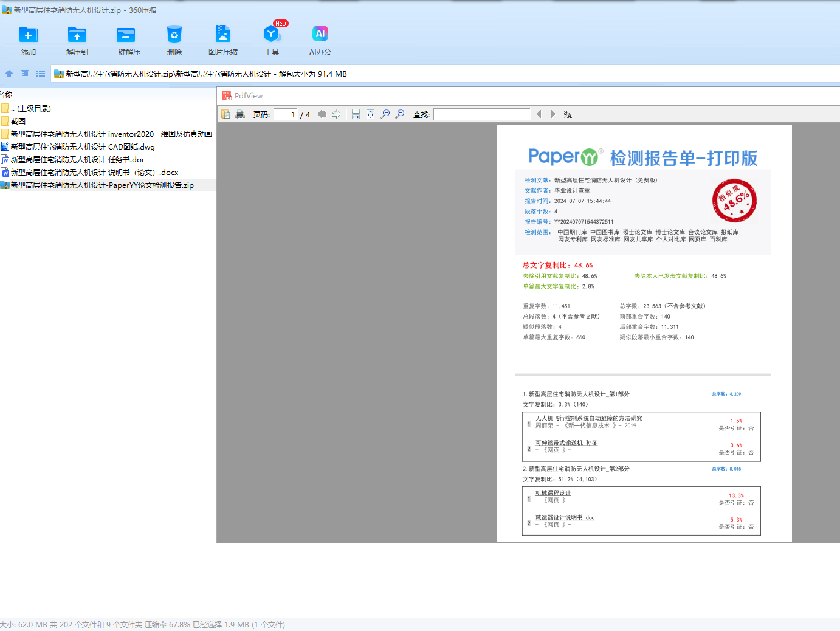This screenshot has height=631, width=840.
Task: Find the next search match
Action: click(x=553, y=114)
